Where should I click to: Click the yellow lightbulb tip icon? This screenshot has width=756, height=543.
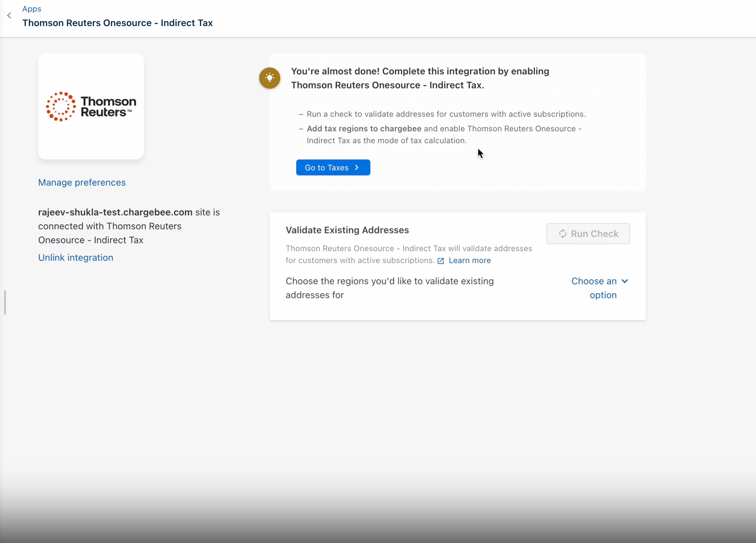point(269,78)
